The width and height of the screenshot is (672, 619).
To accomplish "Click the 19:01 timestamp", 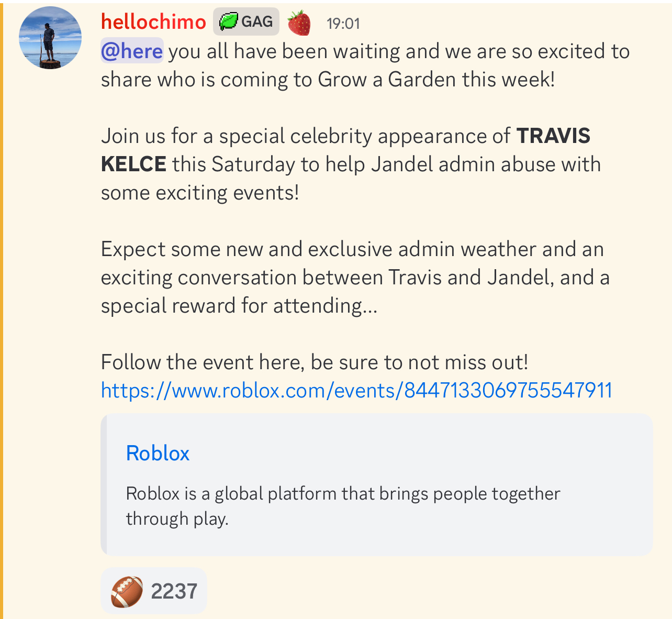I will (343, 23).
